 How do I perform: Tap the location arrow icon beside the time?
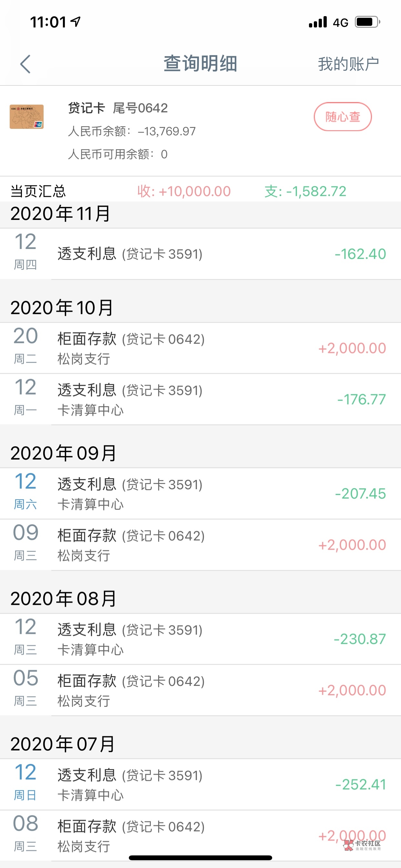pyautogui.click(x=76, y=22)
